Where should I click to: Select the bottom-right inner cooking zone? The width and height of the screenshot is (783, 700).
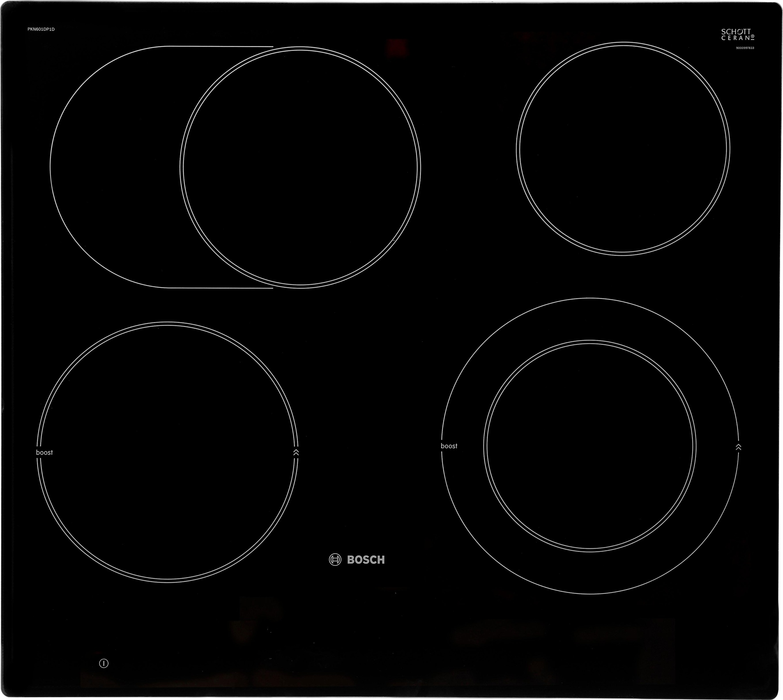[590, 446]
